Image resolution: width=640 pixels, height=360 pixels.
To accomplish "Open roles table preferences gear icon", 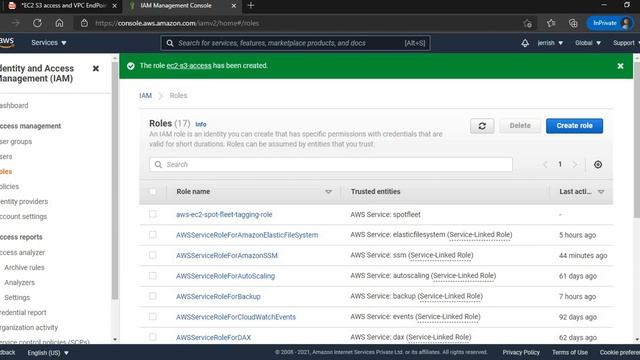I will [598, 164].
